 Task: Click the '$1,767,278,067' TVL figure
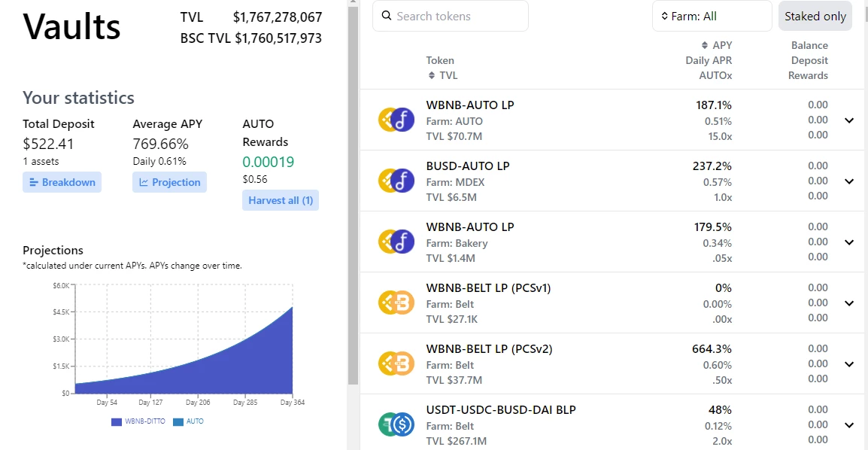tap(278, 17)
